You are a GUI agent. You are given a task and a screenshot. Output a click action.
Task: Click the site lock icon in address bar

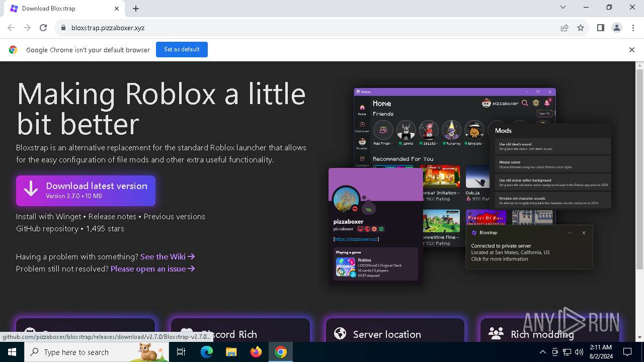[x=63, y=28]
